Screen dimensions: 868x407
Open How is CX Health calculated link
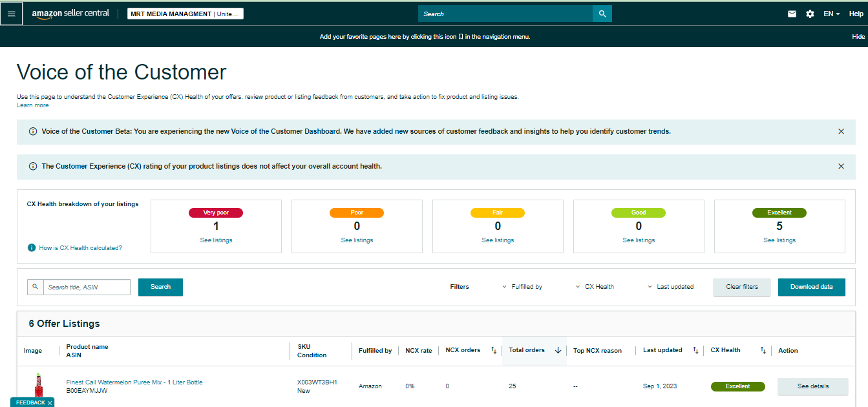tap(80, 248)
